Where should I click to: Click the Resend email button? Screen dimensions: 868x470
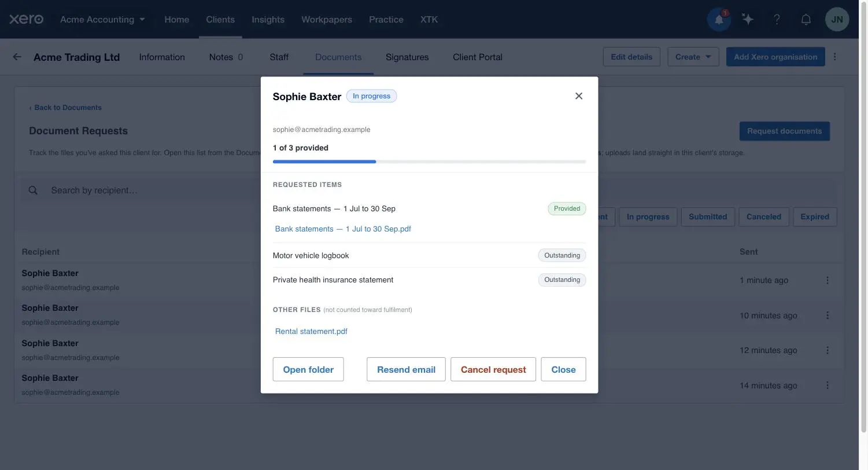(406, 369)
